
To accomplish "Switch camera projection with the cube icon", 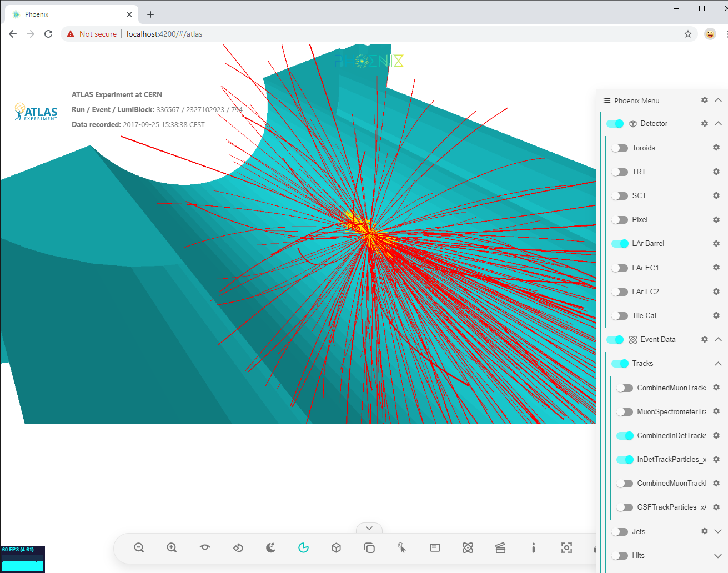I will click(x=336, y=548).
